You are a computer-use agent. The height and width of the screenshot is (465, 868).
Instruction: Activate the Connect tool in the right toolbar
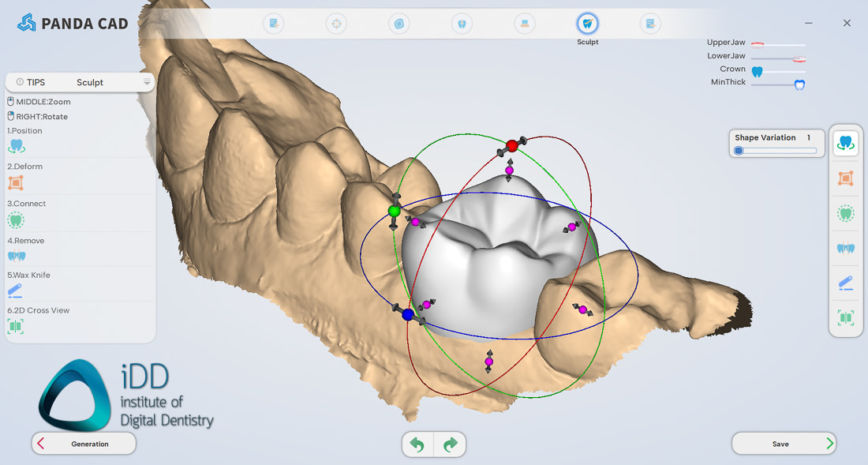[x=846, y=213]
